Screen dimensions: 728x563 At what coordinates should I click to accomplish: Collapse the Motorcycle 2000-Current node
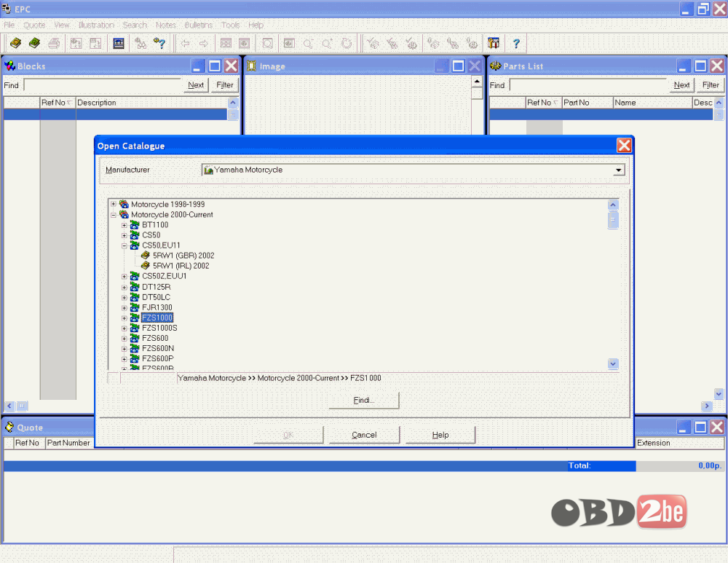point(114,215)
